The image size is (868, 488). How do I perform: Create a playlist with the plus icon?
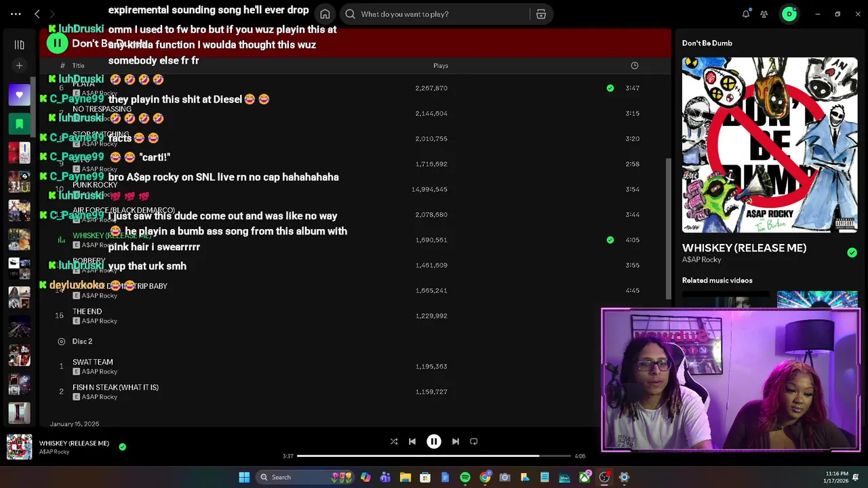(19, 66)
